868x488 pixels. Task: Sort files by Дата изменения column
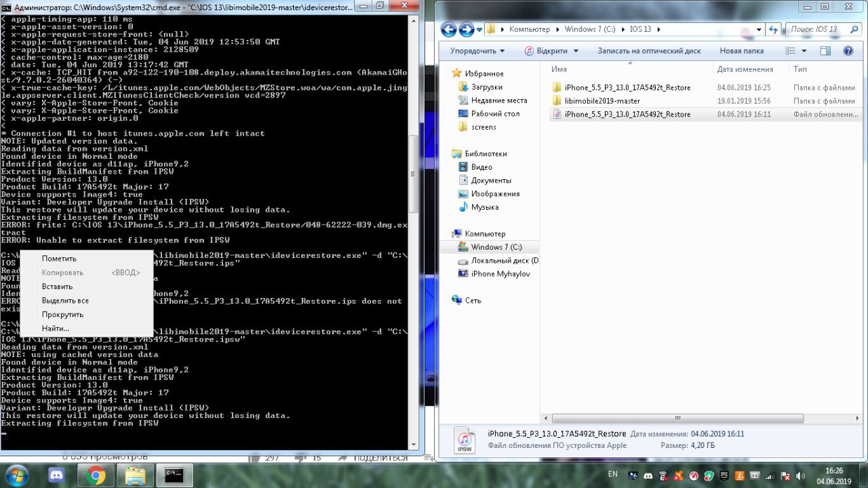[745, 69]
